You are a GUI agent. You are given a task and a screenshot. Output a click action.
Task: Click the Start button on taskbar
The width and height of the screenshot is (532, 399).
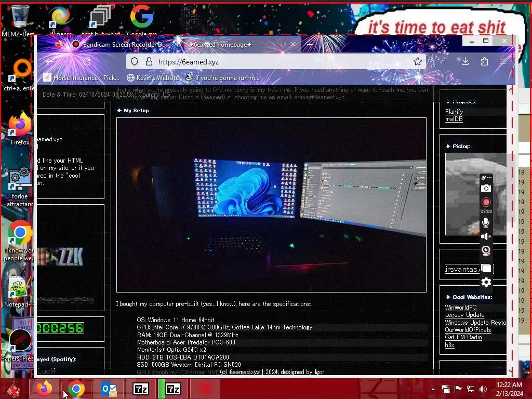tap(14, 389)
